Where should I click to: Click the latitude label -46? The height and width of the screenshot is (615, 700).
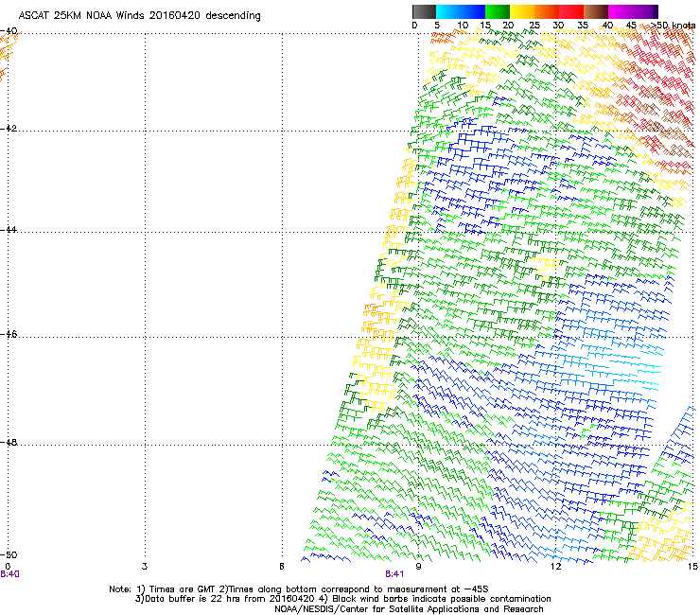(9, 334)
